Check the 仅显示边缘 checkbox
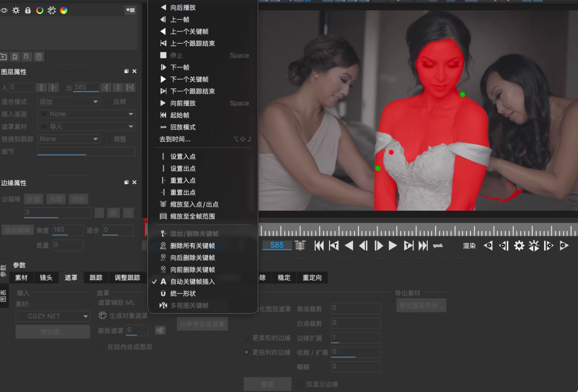This screenshot has height=392, width=578. 300,384
